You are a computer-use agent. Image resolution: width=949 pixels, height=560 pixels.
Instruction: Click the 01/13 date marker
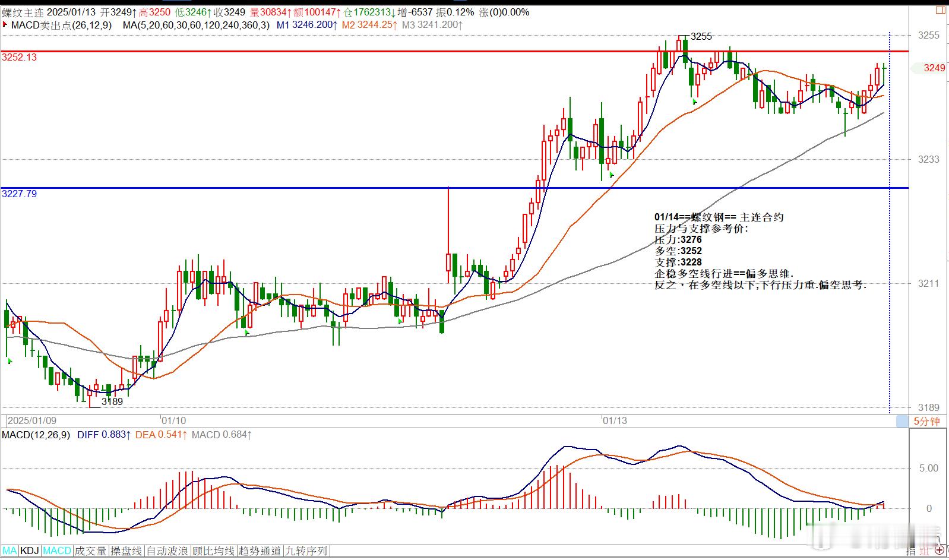click(x=615, y=420)
